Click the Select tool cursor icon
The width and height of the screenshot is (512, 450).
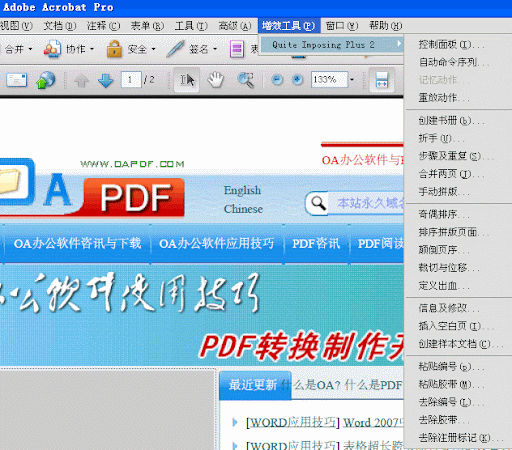187,80
